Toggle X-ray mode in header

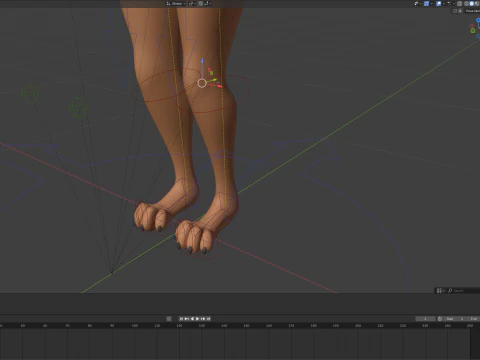[459, 4]
